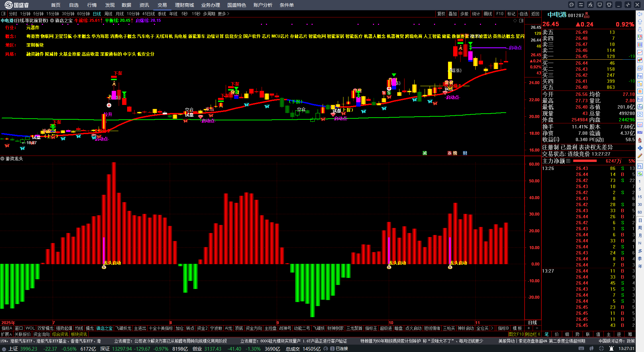Viewport: 644px width, 352px height.
Task: Open the 镇店之宝 indicator settings circle
Action: tap(52, 20)
